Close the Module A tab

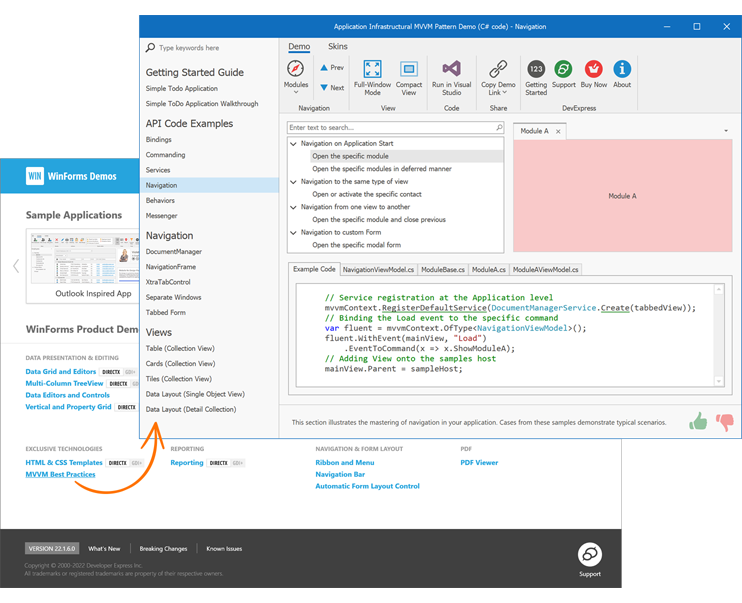coord(558,132)
